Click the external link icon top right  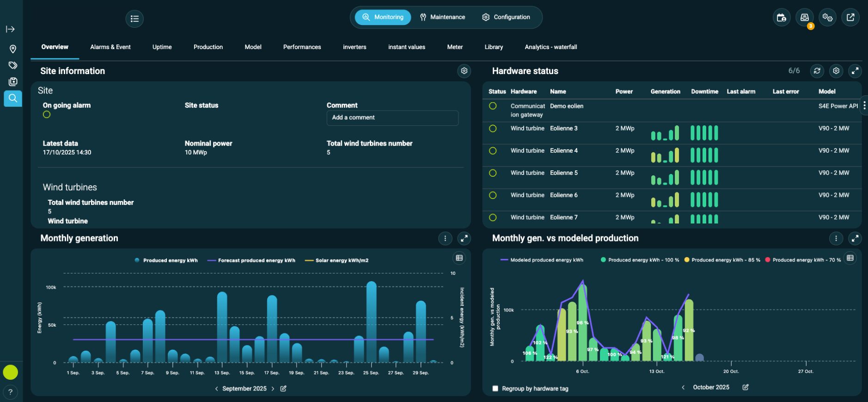point(850,18)
